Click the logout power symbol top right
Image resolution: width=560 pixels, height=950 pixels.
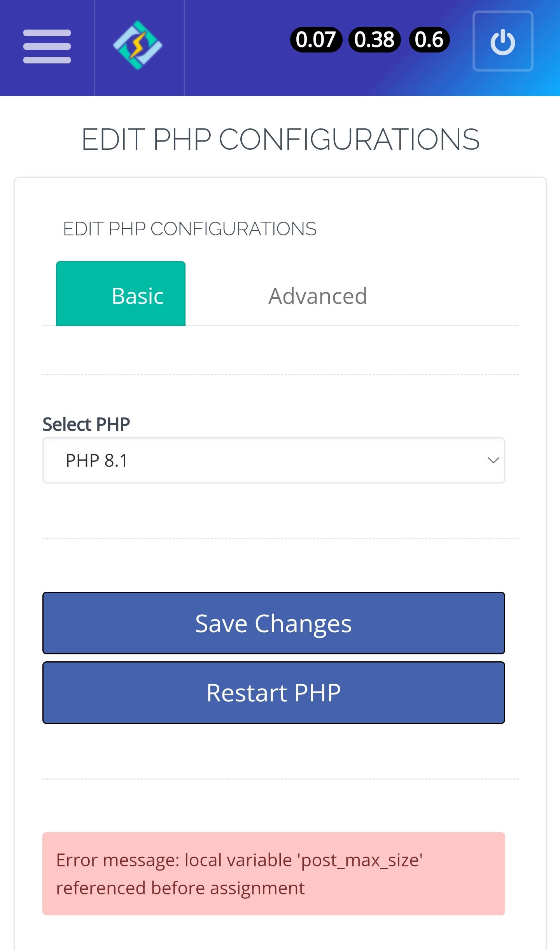pos(503,42)
